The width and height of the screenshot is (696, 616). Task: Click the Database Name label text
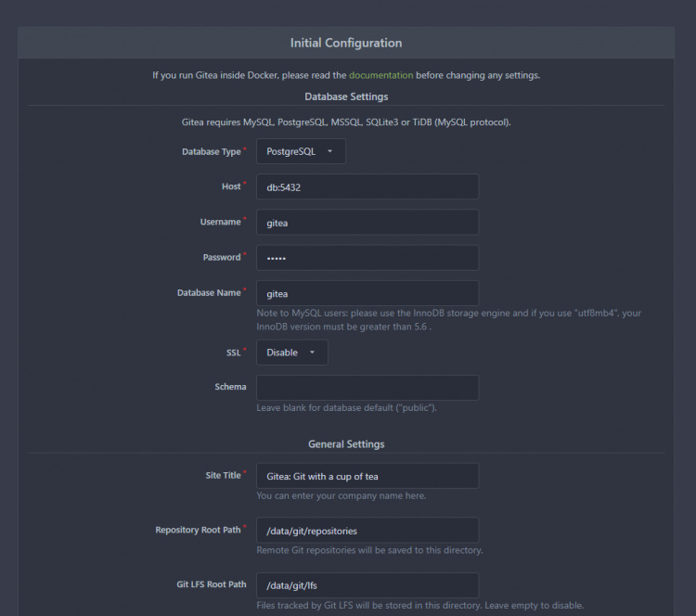click(209, 293)
